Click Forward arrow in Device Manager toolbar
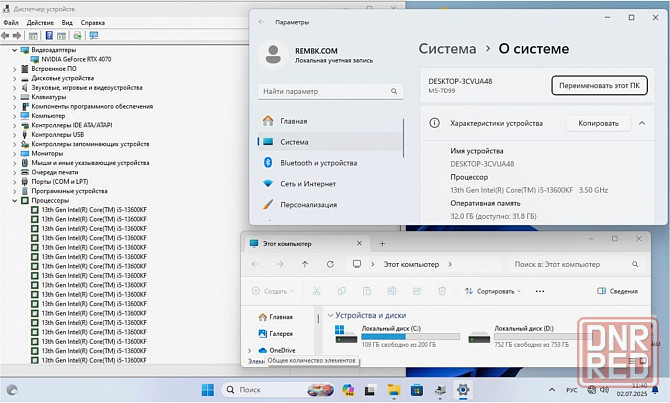This screenshot has height=403, width=670. [x=17, y=35]
